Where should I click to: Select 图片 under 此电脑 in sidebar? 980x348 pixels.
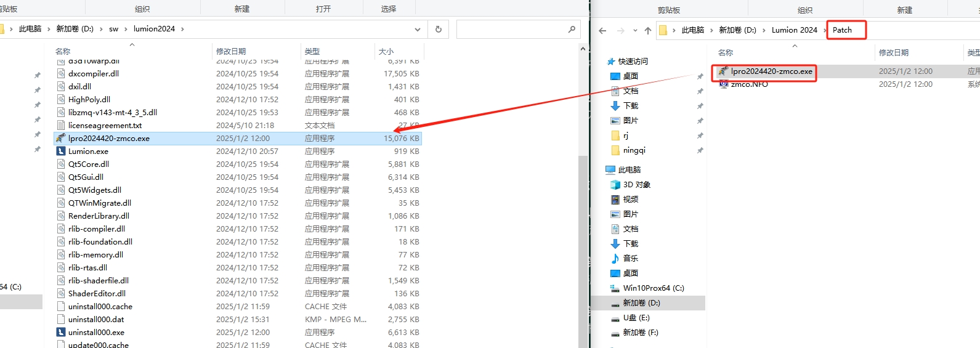click(631, 214)
